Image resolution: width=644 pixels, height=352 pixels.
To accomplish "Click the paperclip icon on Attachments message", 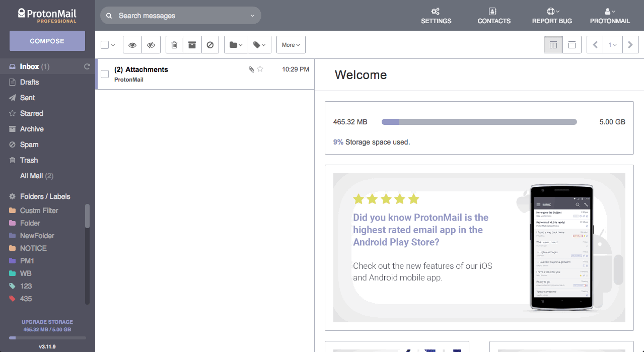I will pos(251,69).
